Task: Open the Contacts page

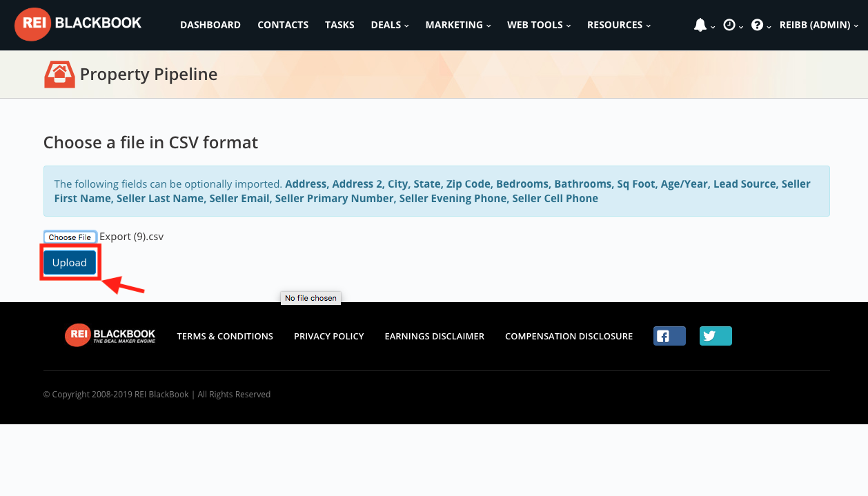Action: point(283,25)
